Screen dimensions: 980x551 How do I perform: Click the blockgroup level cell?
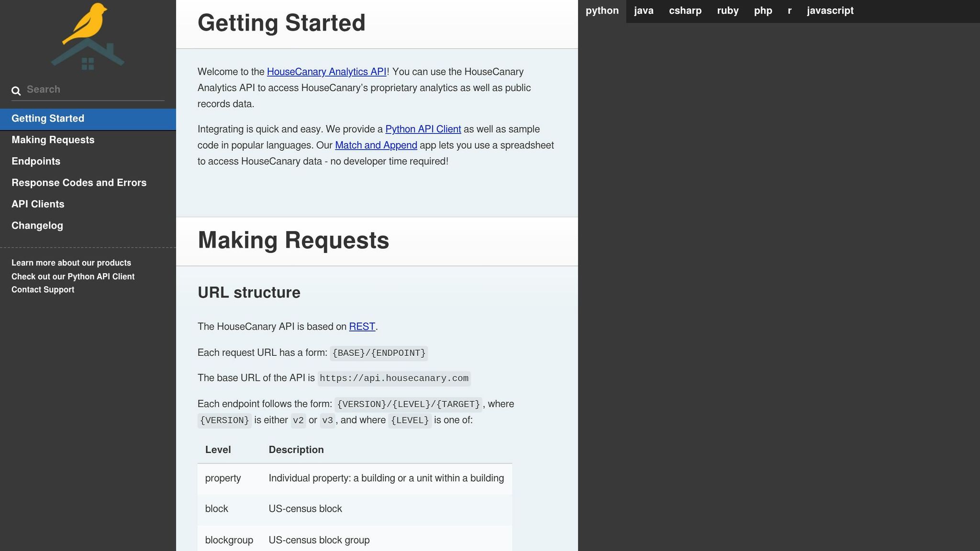(x=229, y=540)
